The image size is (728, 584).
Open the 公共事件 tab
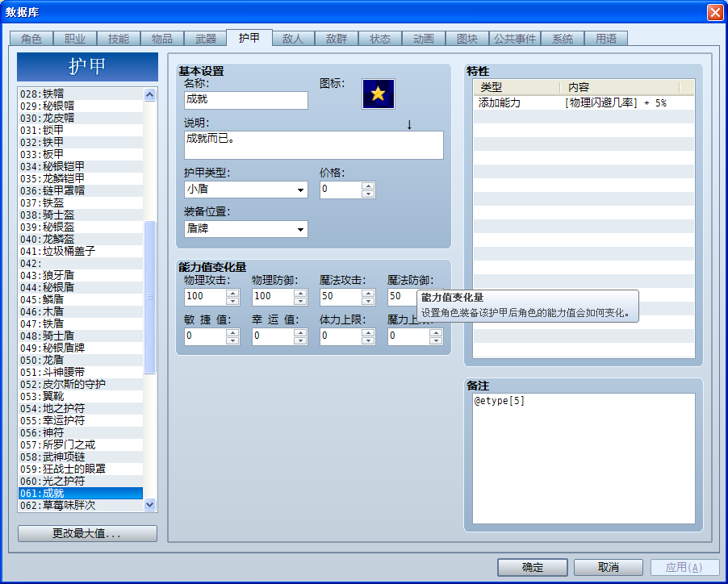(514, 39)
